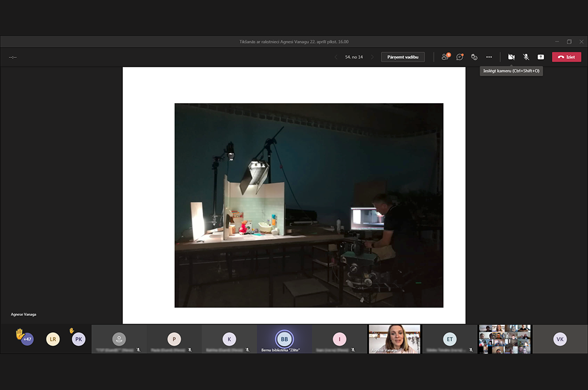Select the I participant tile
Image resolution: width=588 pixels, height=390 pixels.
point(339,339)
